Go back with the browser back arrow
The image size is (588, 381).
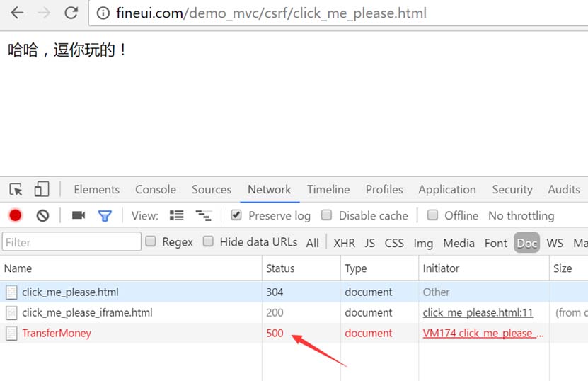[x=17, y=13]
